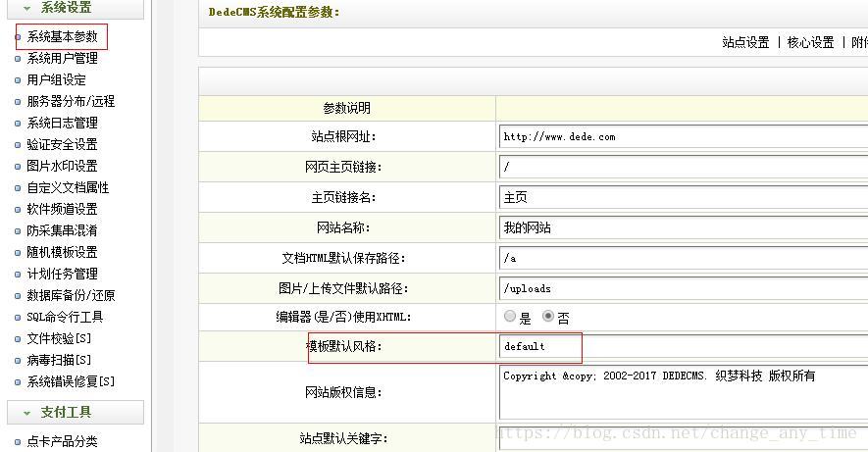
Task: Open 数据库备份/还原
Action: (x=71, y=295)
